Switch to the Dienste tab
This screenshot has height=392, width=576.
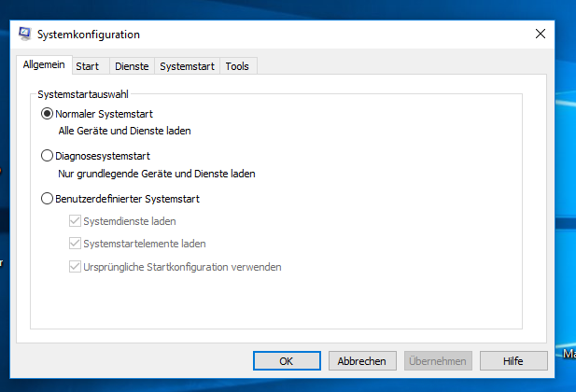132,66
